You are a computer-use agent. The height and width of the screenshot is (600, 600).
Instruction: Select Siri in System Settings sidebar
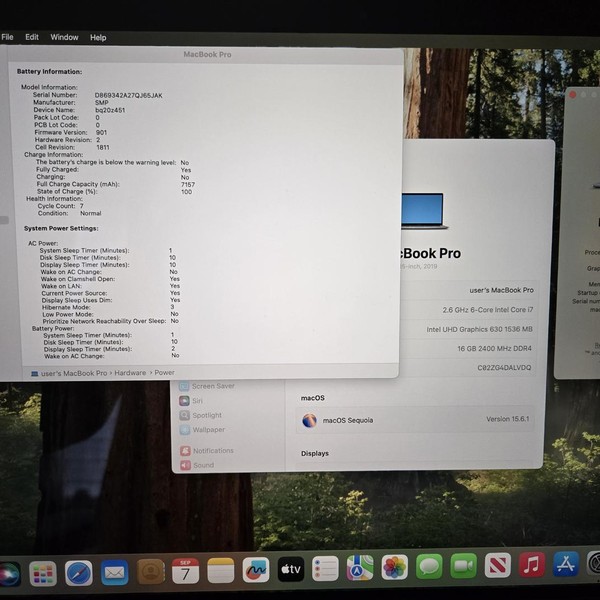(x=191, y=401)
